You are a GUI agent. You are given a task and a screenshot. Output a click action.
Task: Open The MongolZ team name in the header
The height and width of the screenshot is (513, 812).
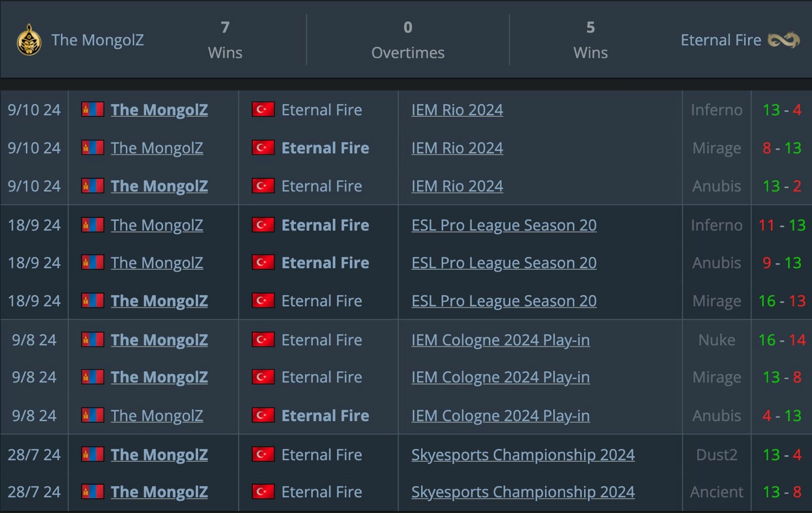click(x=97, y=40)
